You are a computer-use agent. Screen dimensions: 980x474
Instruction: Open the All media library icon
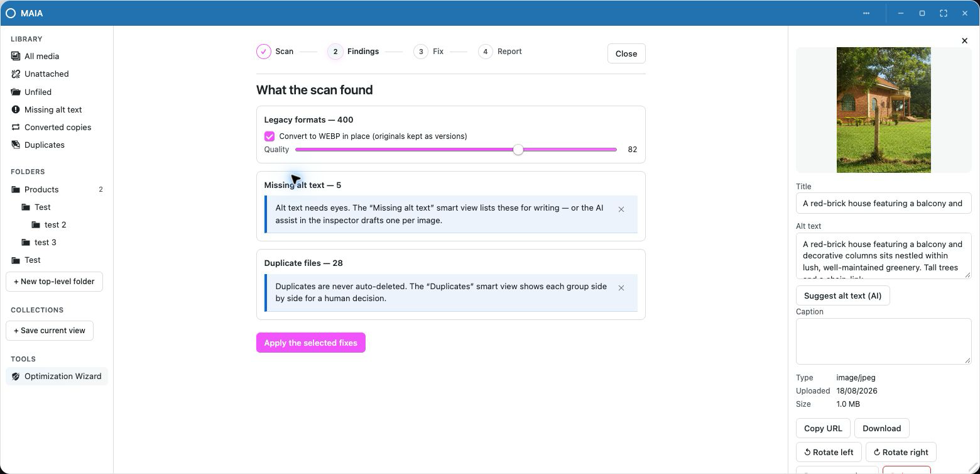click(16, 56)
